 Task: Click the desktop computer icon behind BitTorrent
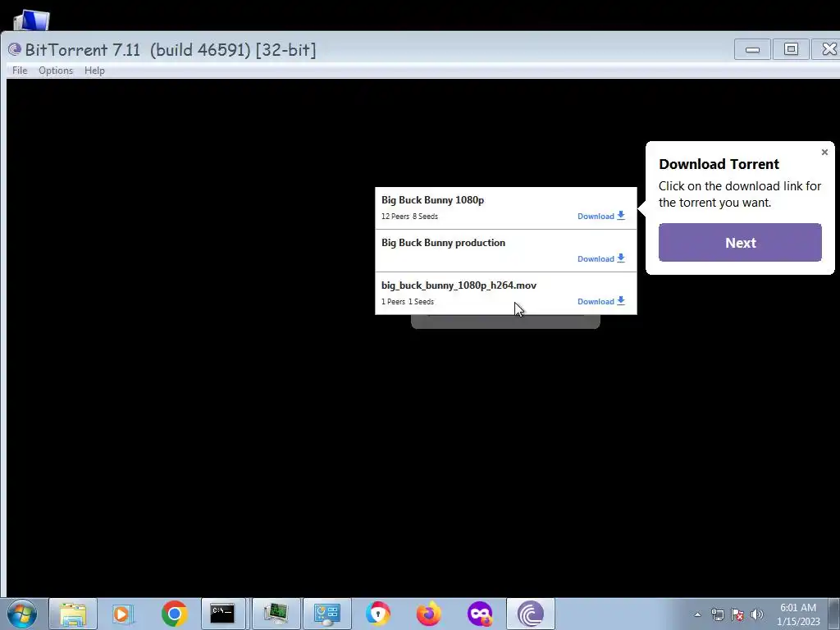32,20
